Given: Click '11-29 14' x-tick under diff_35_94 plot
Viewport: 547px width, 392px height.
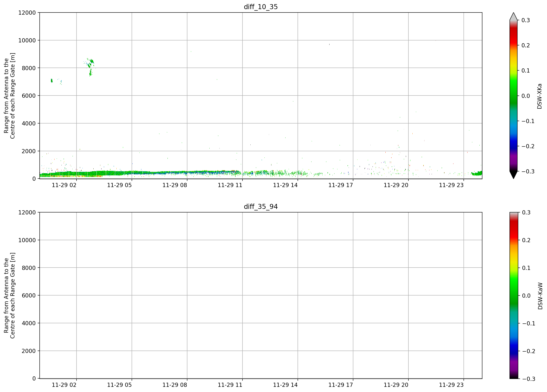Looking at the screenshot, I should 285,385.
